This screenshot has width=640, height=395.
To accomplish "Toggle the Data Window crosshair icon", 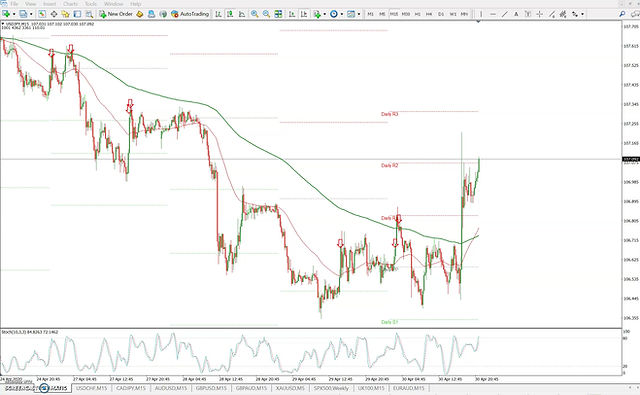I will coord(53,14).
